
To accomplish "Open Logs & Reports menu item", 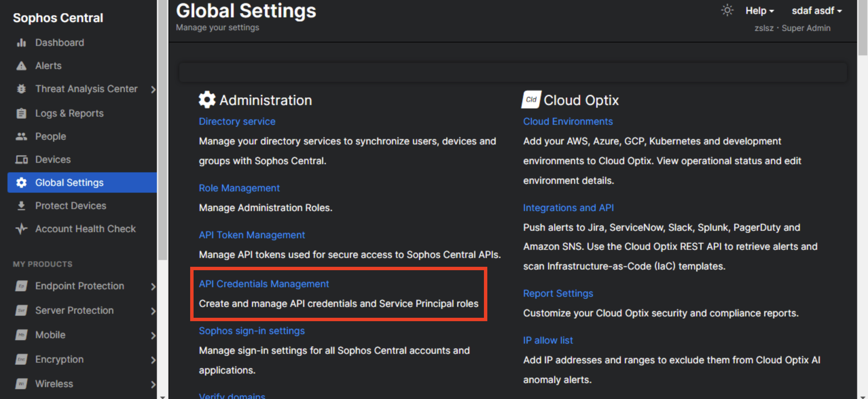I will pyautogui.click(x=69, y=114).
